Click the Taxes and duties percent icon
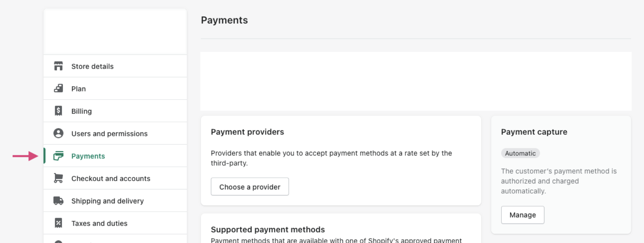 [58, 223]
